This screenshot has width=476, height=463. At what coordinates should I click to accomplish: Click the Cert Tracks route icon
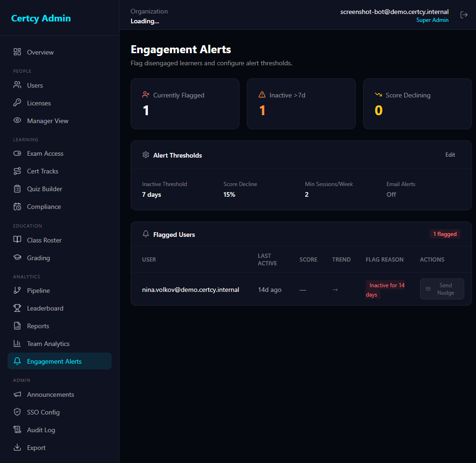(17, 171)
